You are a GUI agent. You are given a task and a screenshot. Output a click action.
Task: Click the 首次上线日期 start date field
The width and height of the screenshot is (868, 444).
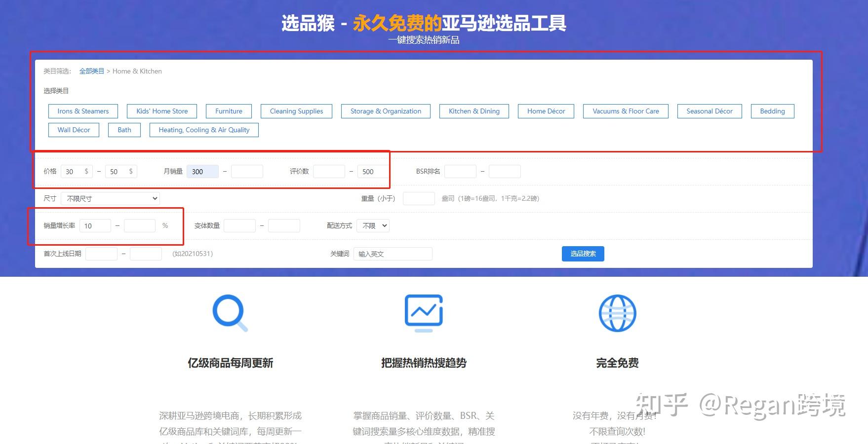pyautogui.click(x=101, y=254)
